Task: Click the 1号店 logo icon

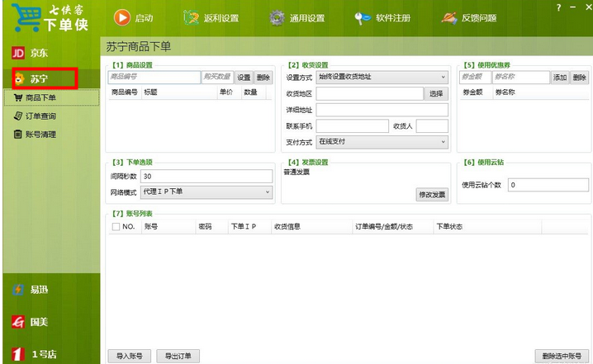Action: pyautogui.click(x=18, y=354)
